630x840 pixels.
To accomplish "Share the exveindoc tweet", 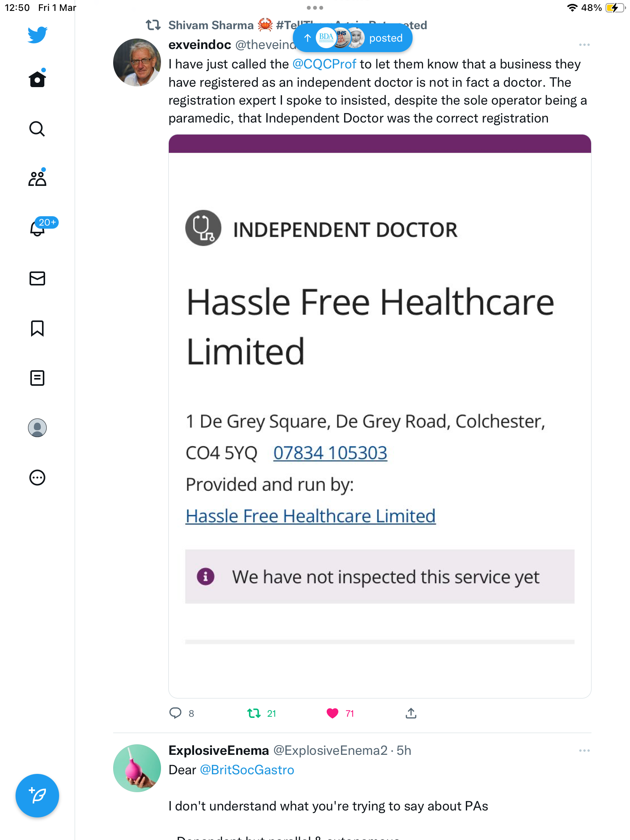I will 411,713.
